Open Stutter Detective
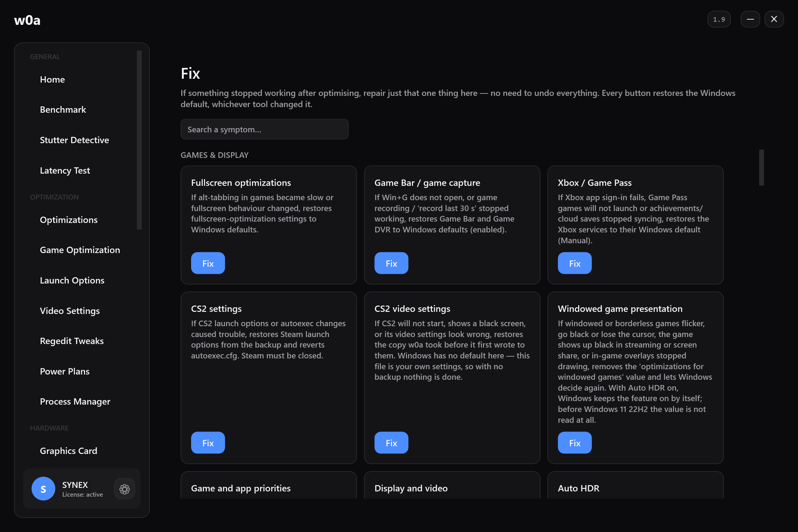Image resolution: width=798 pixels, height=532 pixels. pyautogui.click(x=75, y=140)
